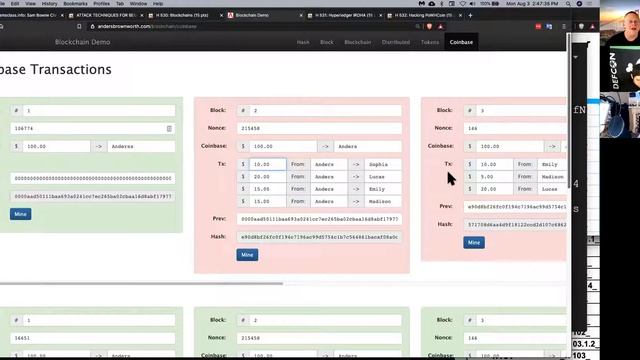This screenshot has width=640, height=360.
Task: Switch to ATTACK TECHNIQUES browser tab
Action: 105,15
